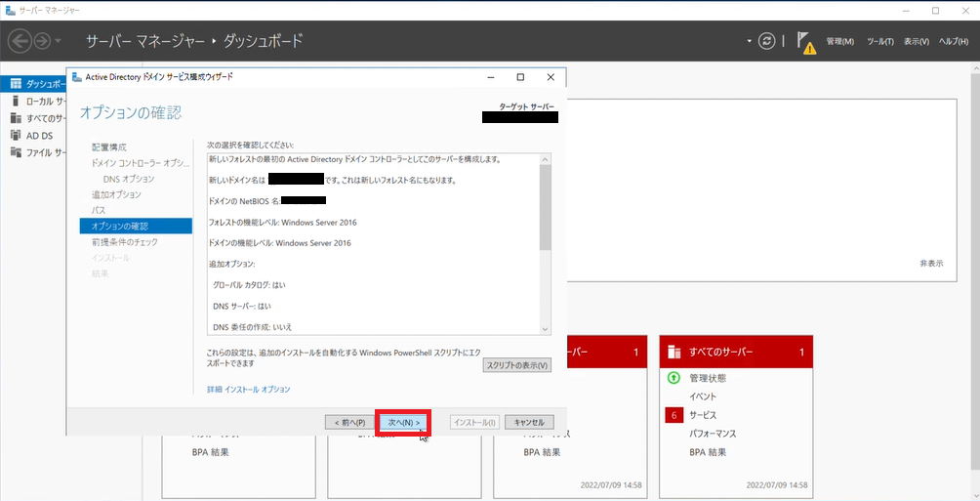Go to 追加オプション wizard step
The width and height of the screenshot is (980, 501).
pyautogui.click(x=116, y=194)
